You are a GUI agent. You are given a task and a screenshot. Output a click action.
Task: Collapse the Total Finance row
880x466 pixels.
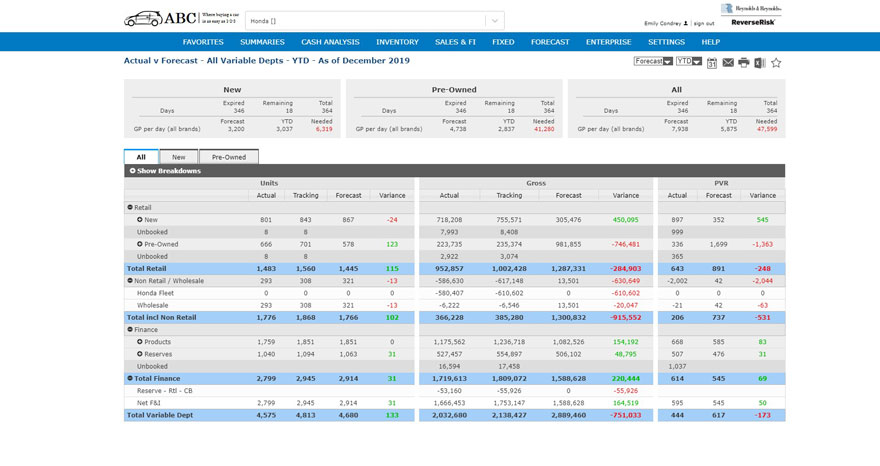(130, 378)
